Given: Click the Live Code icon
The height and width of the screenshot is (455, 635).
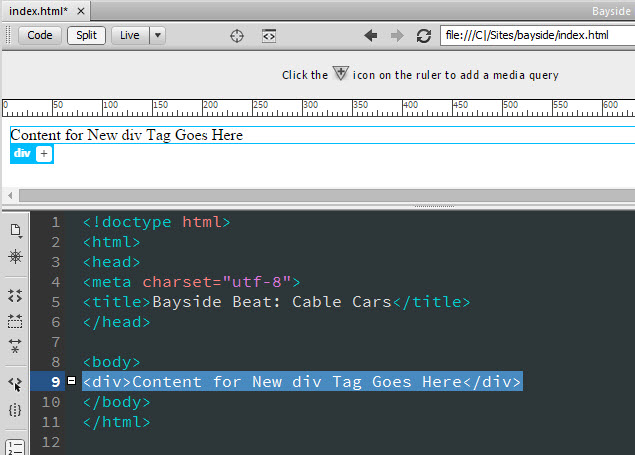Looking at the screenshot, I should click(x=269, y=36).
